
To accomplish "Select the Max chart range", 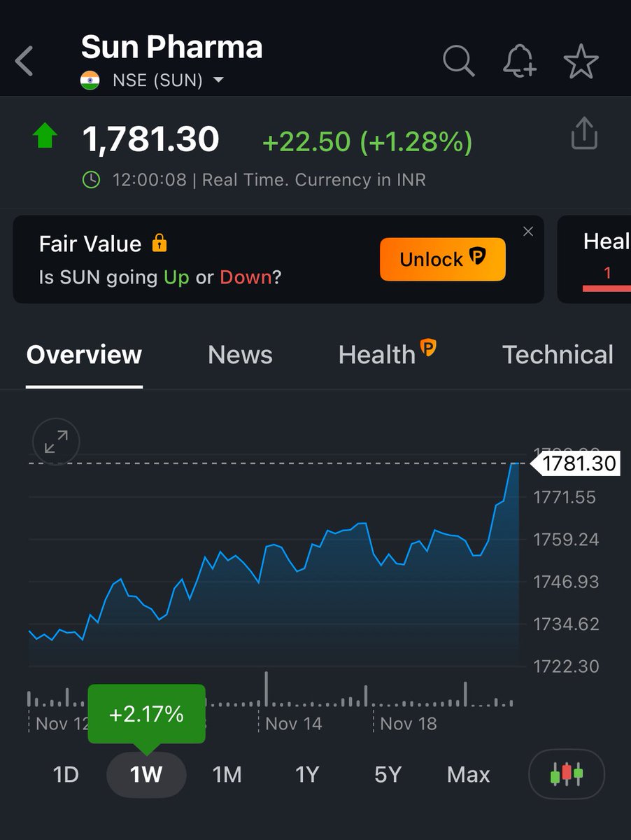I will click(469, 775).
